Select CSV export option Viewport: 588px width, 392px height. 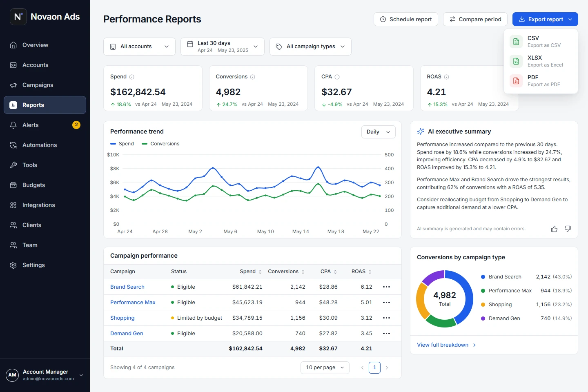(x=541, y=42)
